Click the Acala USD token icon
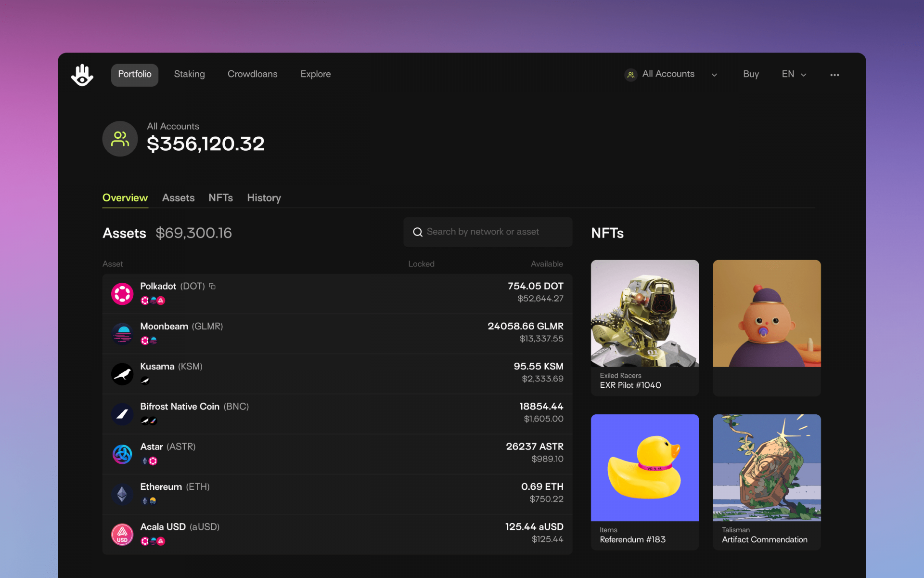Viewport: 924px width, 578px height. 122,535
